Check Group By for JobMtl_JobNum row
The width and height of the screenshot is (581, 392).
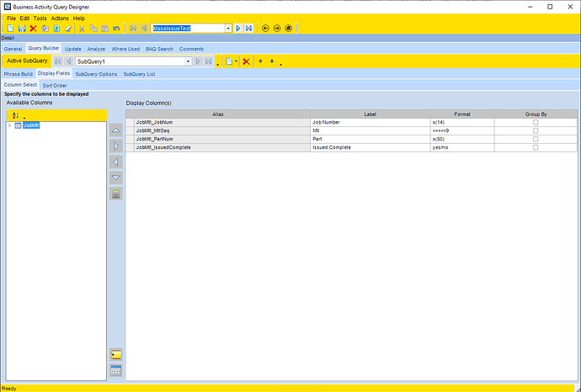coord(536,122)
